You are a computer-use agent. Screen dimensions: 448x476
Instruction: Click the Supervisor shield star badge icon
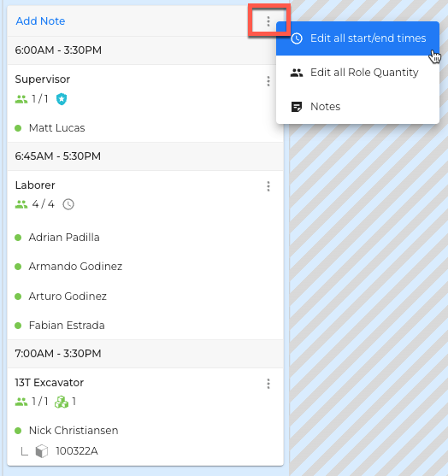(62, 99)
